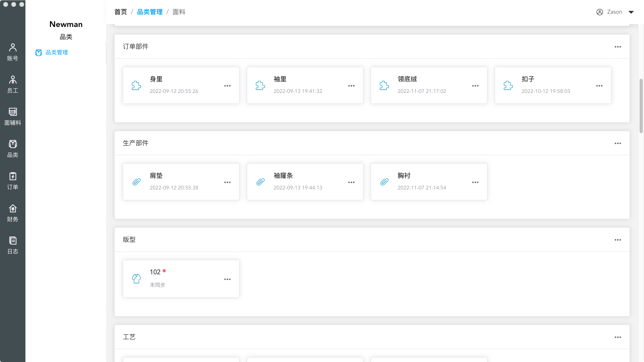Click the puzzle icon on the 领底绒 card
The width and height of the screenshot is (644, 362).
pyautogui.click(x=384, y=85)
